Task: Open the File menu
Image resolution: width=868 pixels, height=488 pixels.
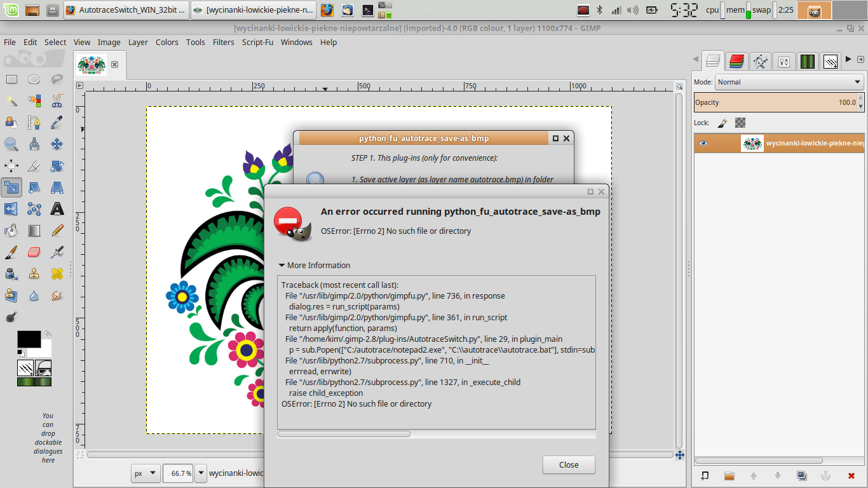Action: tap(10, 42)
